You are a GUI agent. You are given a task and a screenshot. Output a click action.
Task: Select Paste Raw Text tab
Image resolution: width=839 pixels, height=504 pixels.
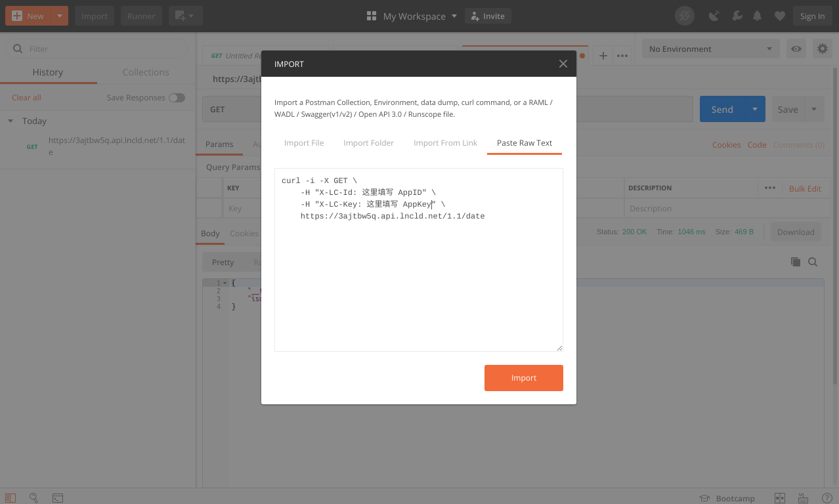pos(525,142)
